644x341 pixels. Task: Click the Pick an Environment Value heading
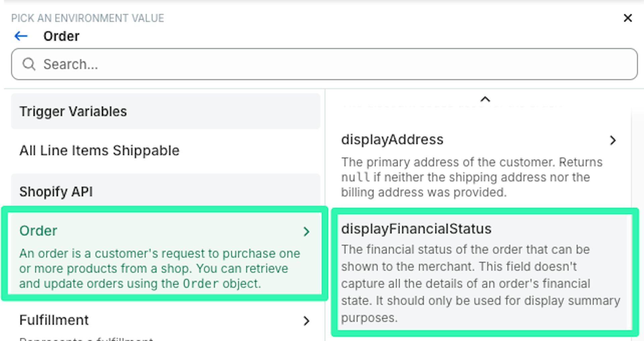tap(88, 18)
